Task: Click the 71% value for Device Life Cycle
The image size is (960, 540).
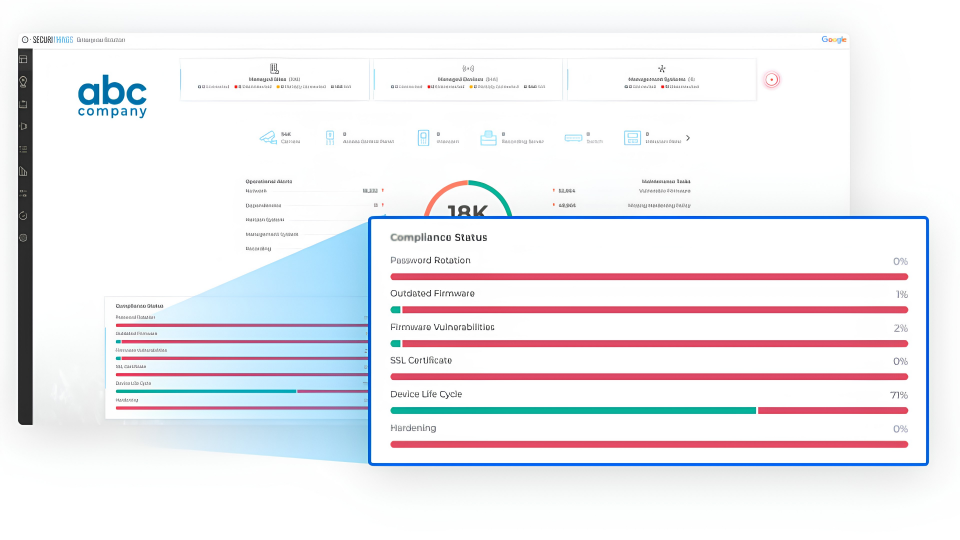Action: (899, 396)
